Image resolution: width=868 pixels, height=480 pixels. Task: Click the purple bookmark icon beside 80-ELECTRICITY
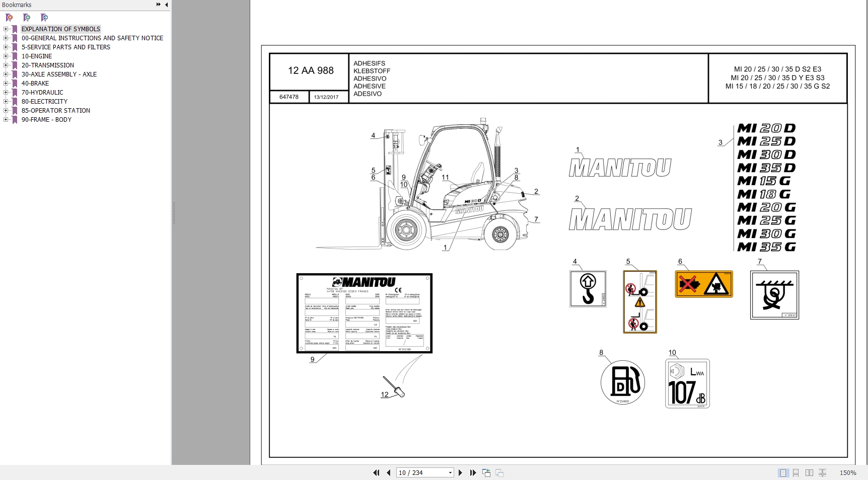click(15, 102)
